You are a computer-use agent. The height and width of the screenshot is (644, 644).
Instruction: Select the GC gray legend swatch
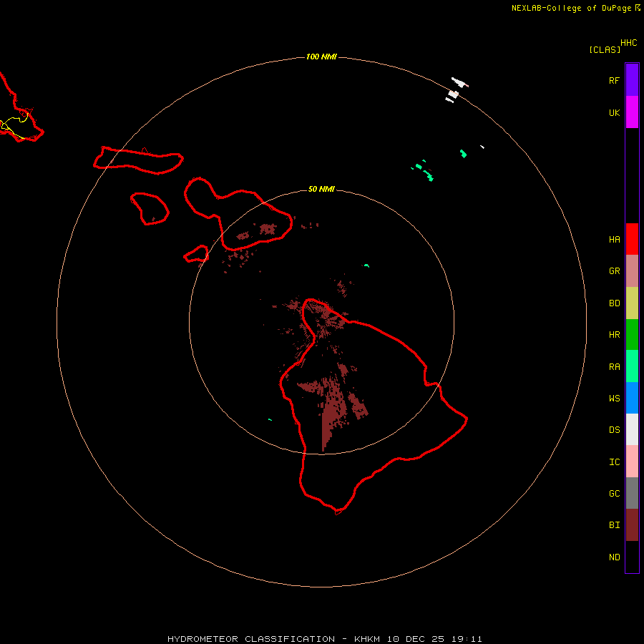pyautogui.click(x=632, y=493)
